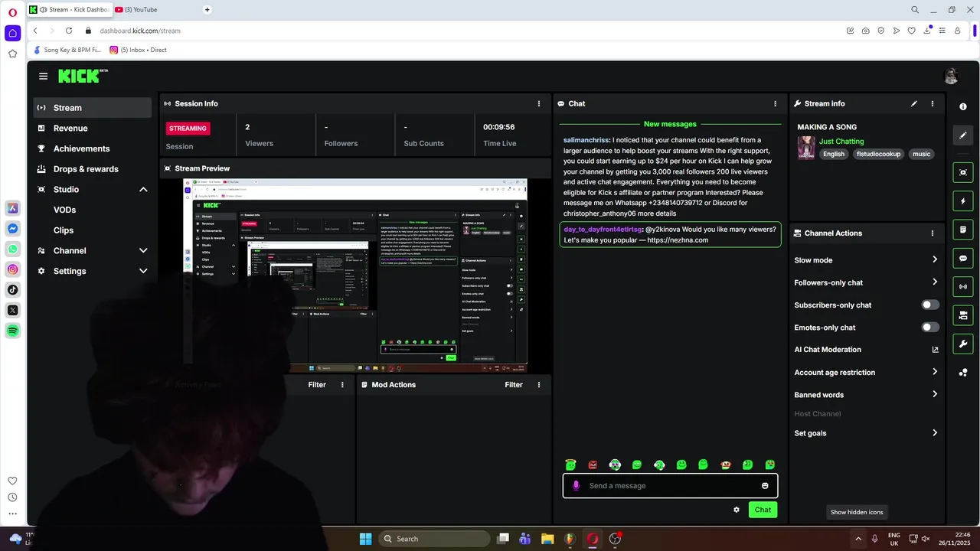Open Channel Actions three-dot menu
980x551 pixels.
[932, 233]
